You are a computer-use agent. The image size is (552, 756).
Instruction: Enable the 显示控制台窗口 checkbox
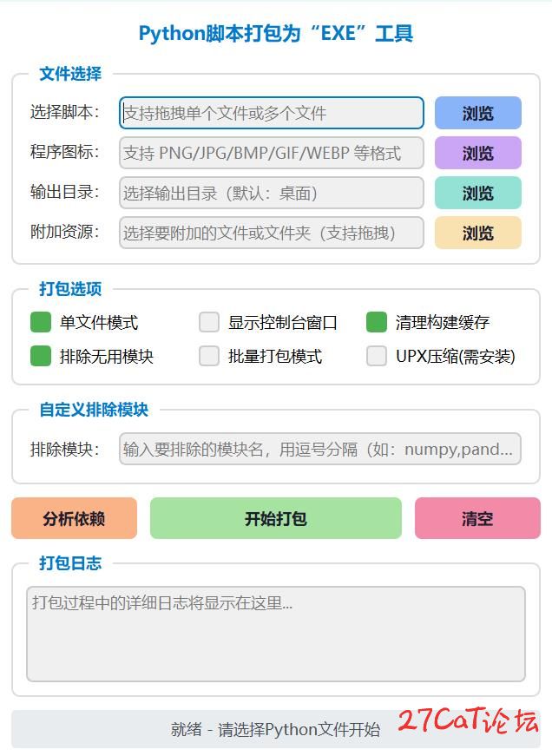pyautogui.click(x=209, y=323)
